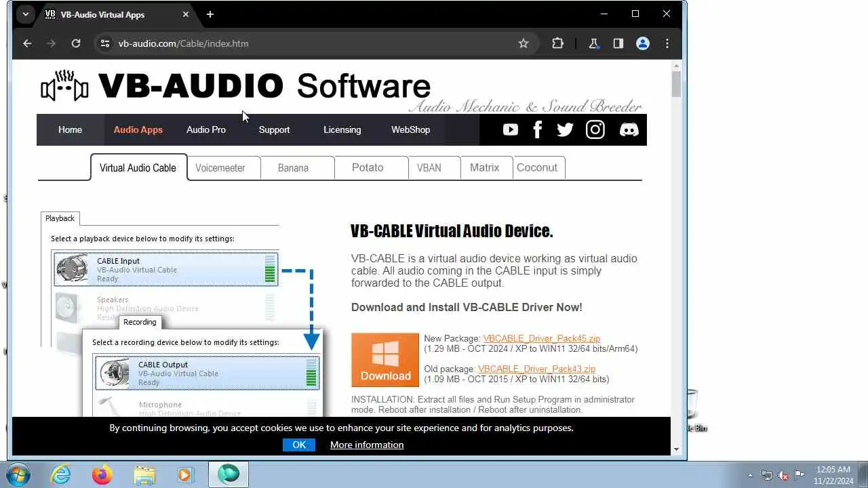
Task: Click 'Download and Install VB-CABLE Driver Now!' text
Action: [x=467, y=307]
